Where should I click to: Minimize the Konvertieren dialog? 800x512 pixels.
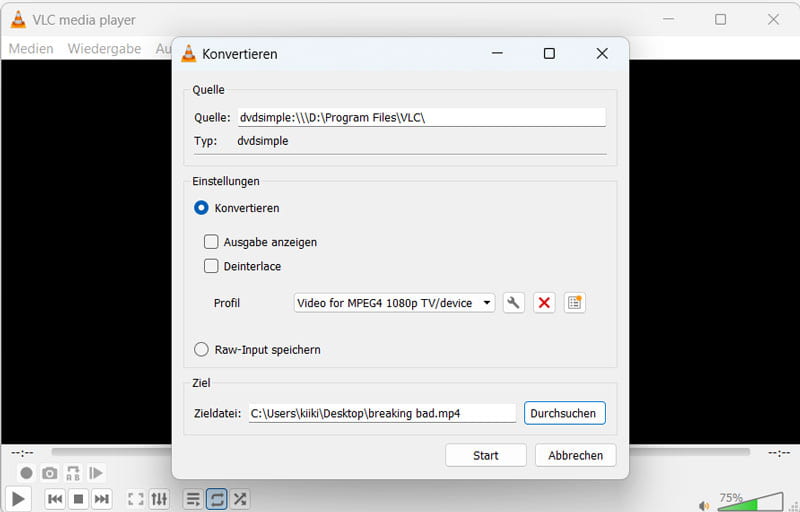[x=497, y=54]
